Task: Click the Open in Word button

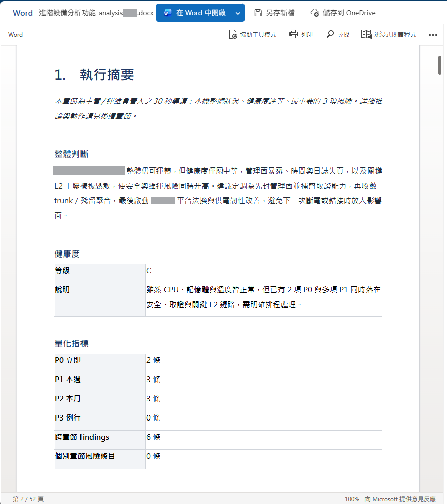Action: [194, 13]
